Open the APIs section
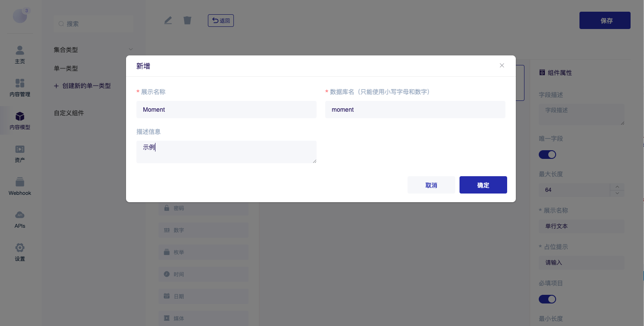The width and height of the screenshot is (644, 326). point(20,219)
